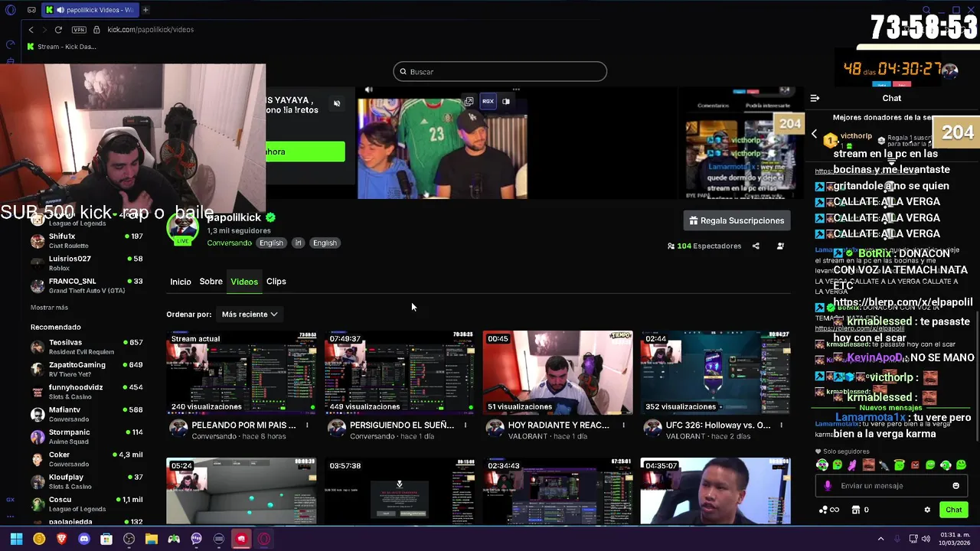Open chat settings gear
Screen dimensions: 980x551
pos(927,510)
